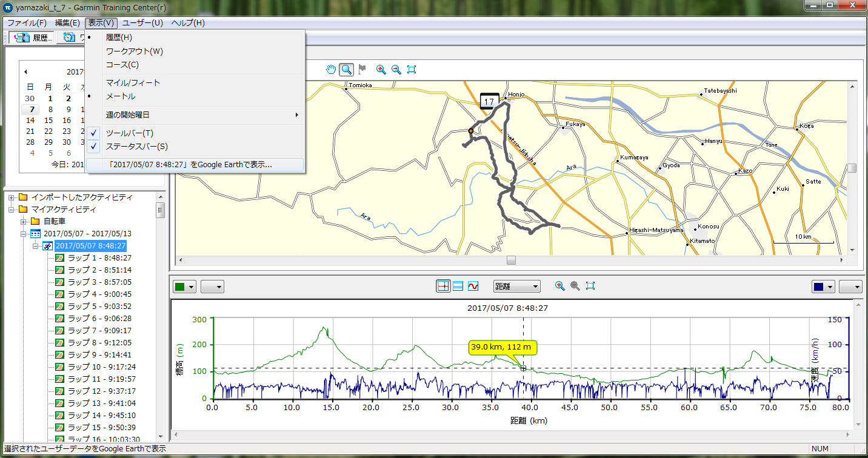Open the ファイル(F) menu
Viewport: 868px width, 458px height.
(x=27, y=23)
